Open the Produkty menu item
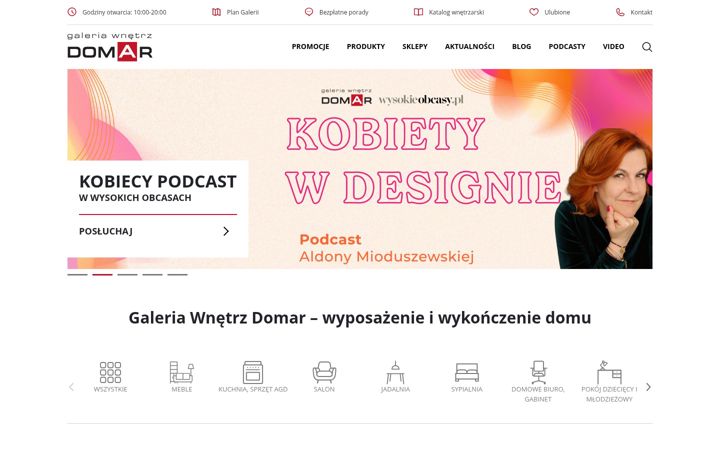Screen dimensions: 720x450 [x=366, y=46]
